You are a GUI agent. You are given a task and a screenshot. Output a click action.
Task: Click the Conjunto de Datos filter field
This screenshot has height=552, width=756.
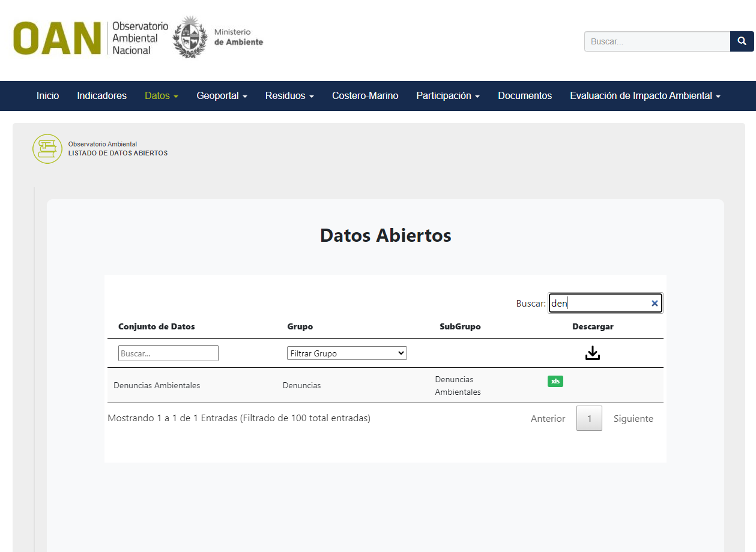click(x=168, y=353)
